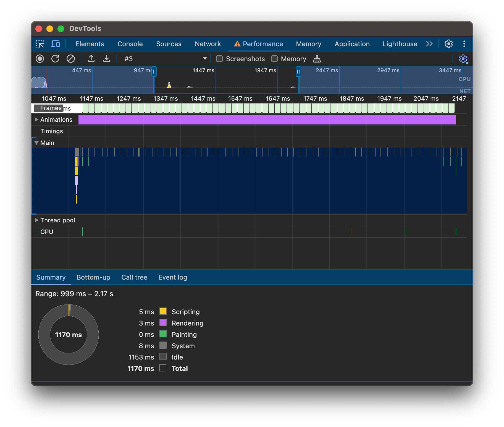Expand the Animations track
Screen dimensions: 504x427
pyautogui.click(x=36, y=119)
